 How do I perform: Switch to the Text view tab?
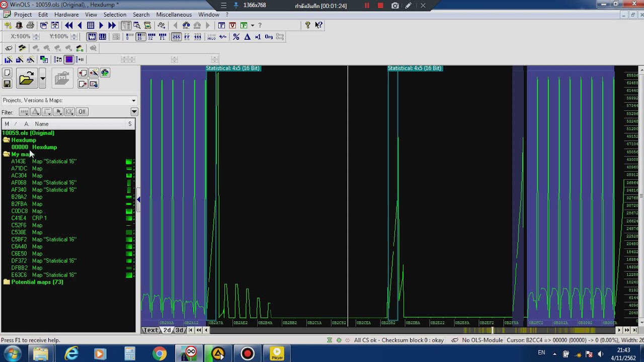pyautogui.click(x=151, y=330)
